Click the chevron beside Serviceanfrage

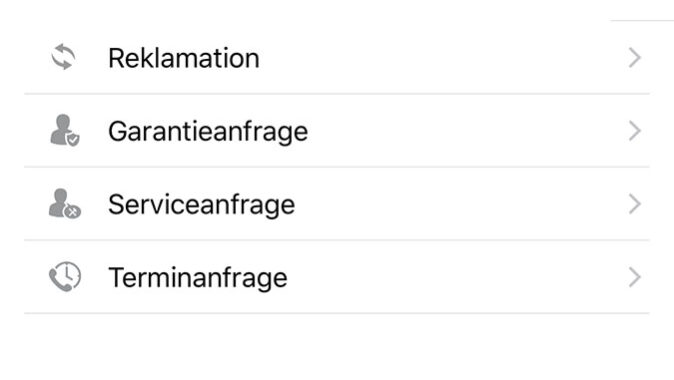[x=635, y=204]
